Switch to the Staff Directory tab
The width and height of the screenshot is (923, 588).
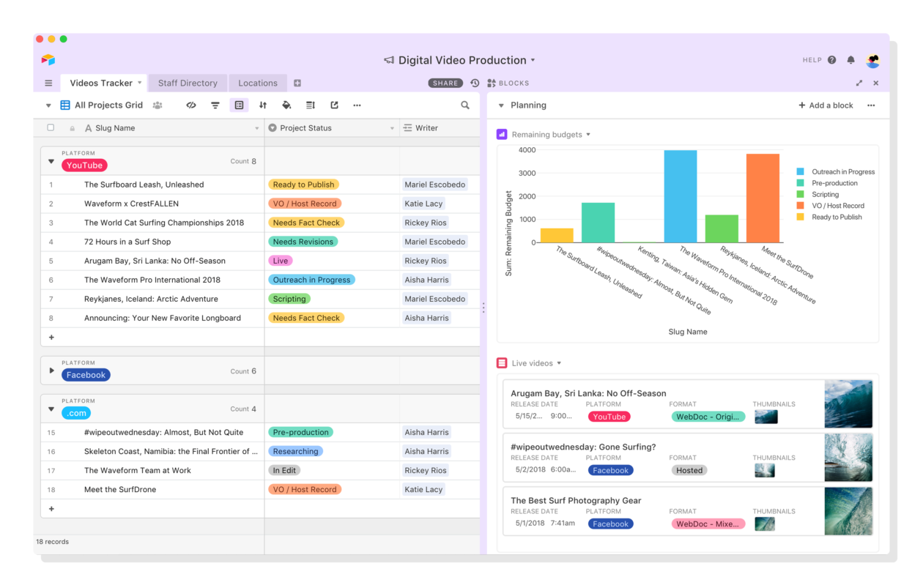pyautogui.click(x=188, y=83)
